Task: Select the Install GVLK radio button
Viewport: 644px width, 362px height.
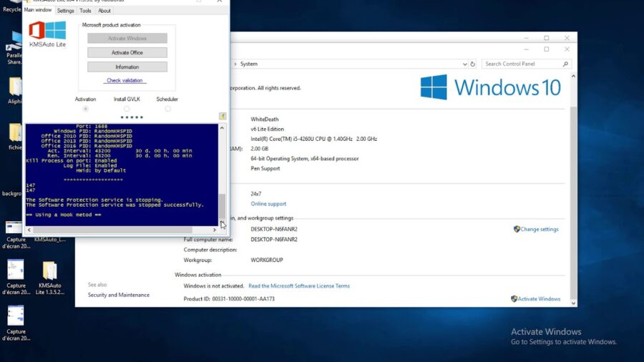Action: point(127,109)
